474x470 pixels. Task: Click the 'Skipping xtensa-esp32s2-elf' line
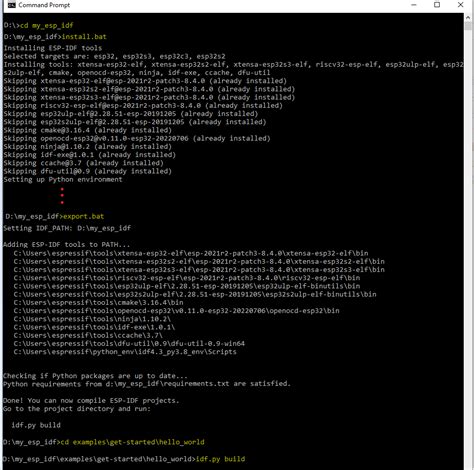point(149,89)
